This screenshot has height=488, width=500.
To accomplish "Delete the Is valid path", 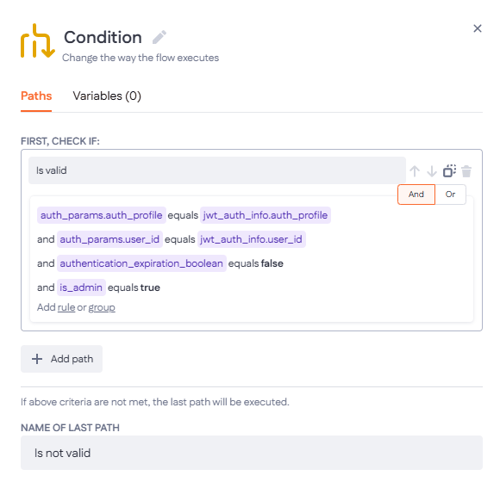I will coord(466,171).
